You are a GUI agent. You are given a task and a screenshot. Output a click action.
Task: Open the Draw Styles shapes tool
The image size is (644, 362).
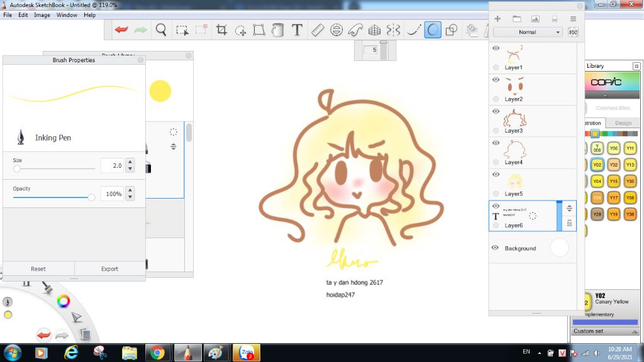point(452,30)
